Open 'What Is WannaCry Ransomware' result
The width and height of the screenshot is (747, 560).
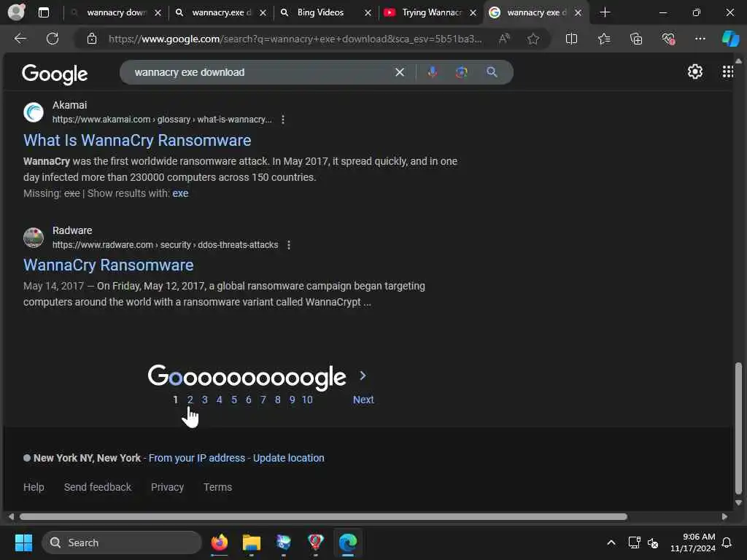pos(137,140)
